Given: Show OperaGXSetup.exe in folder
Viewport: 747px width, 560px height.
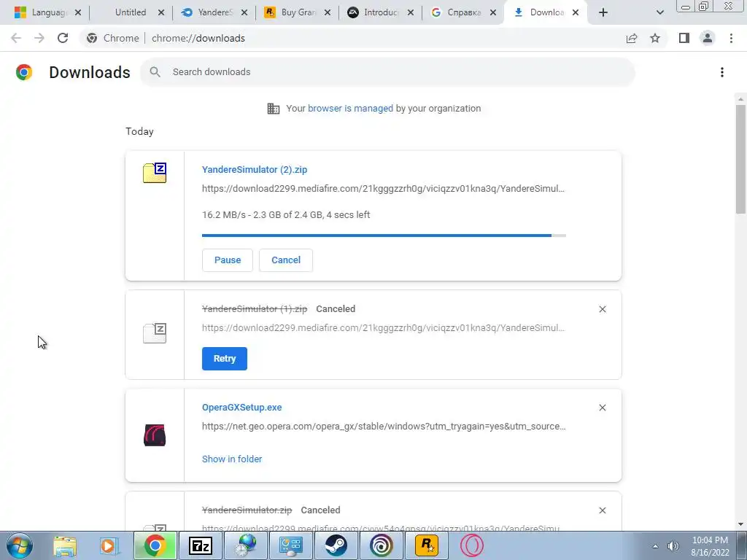Looking at the screenshot, I should pos(232,459).
